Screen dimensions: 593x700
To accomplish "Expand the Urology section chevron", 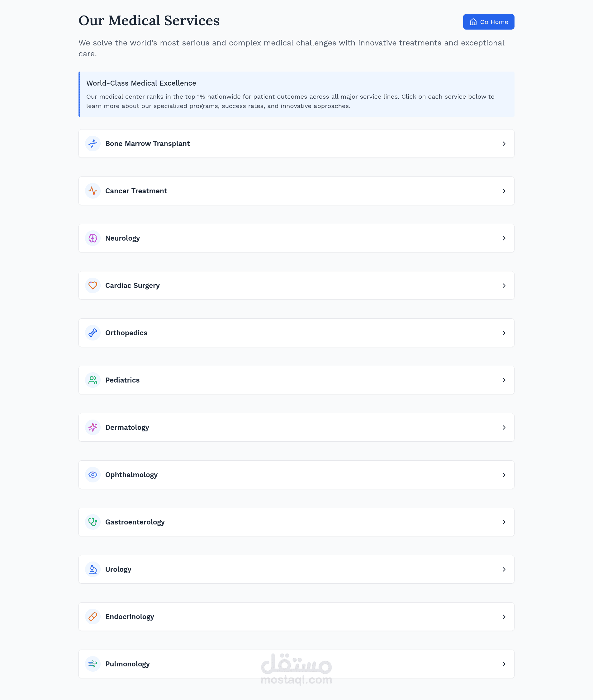I will coord(504,569).
